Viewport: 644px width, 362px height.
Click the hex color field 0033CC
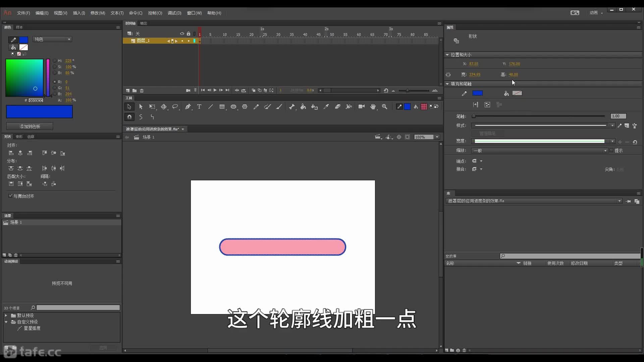[36, 100]
